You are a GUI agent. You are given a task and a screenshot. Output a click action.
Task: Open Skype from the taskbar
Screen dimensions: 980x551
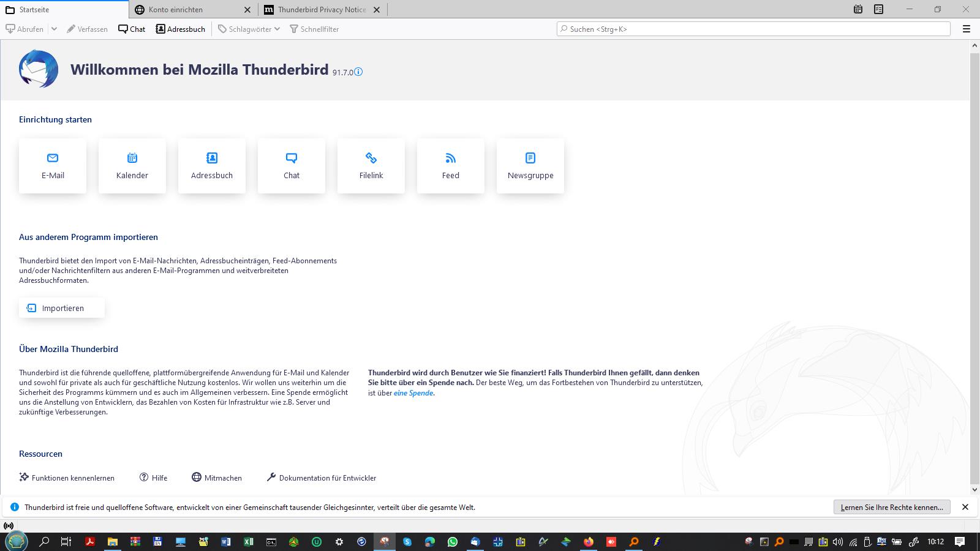[407, 542]
